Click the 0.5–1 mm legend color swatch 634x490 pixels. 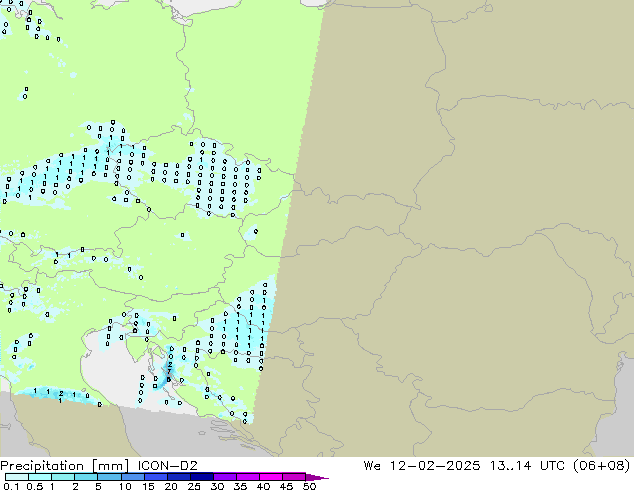(40, 477)
